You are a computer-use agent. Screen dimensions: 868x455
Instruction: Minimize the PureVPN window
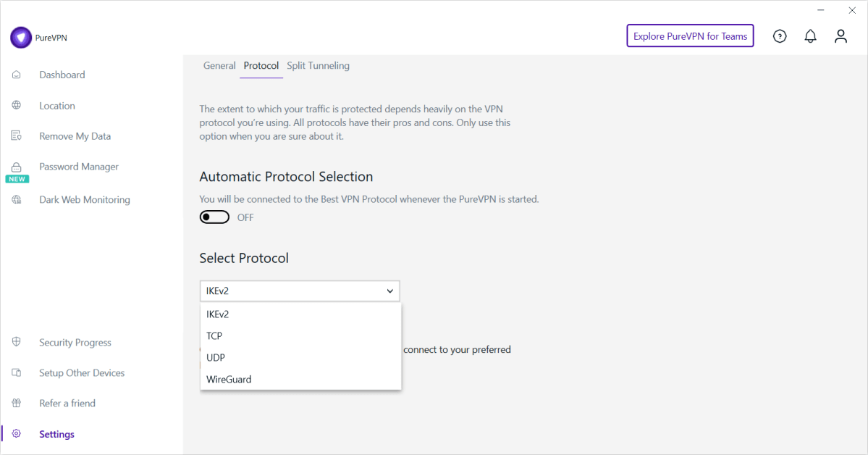[x=820, y=10]
